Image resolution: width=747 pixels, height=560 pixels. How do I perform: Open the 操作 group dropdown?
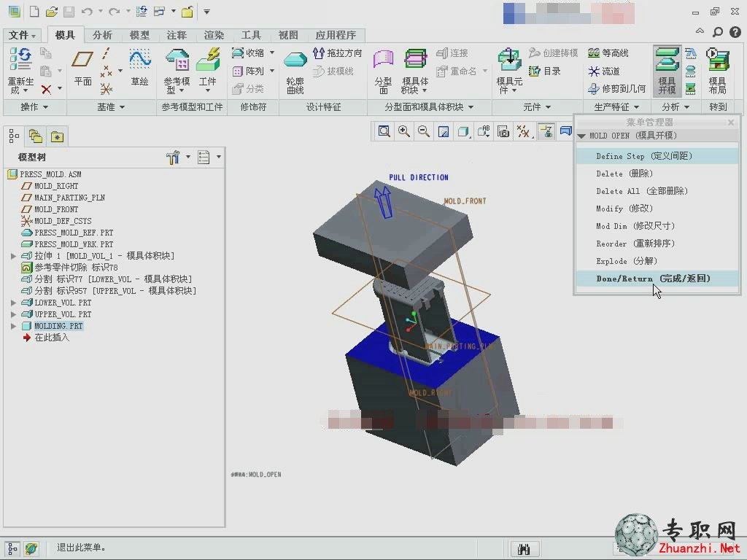[x=34, y=107]
